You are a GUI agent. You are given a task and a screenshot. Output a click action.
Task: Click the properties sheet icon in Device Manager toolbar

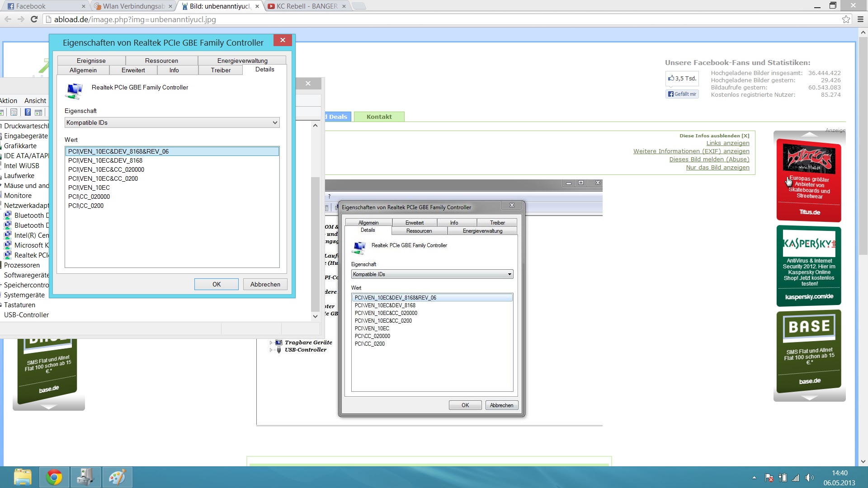[x=14, y=113]
